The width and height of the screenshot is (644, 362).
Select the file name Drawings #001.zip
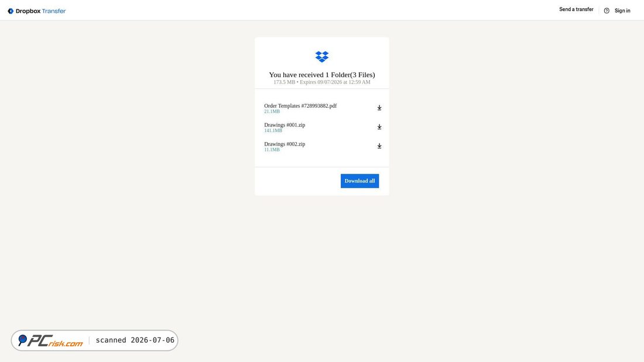(285, 125)
